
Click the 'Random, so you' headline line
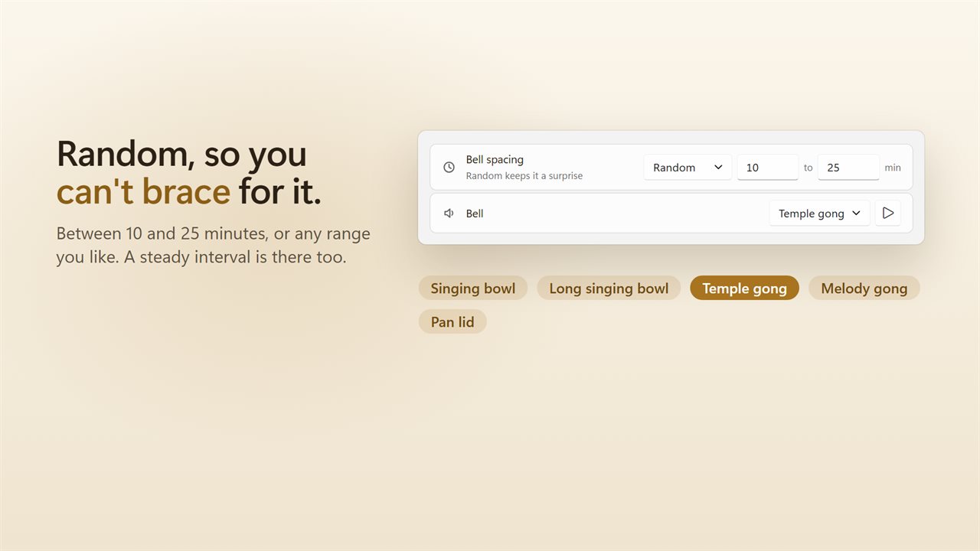click(x=181, y=154)
